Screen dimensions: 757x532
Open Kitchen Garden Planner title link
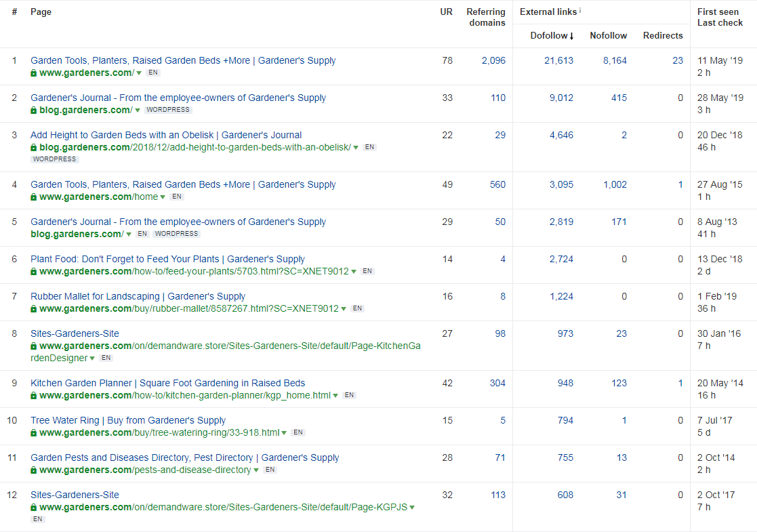point(167,384)
